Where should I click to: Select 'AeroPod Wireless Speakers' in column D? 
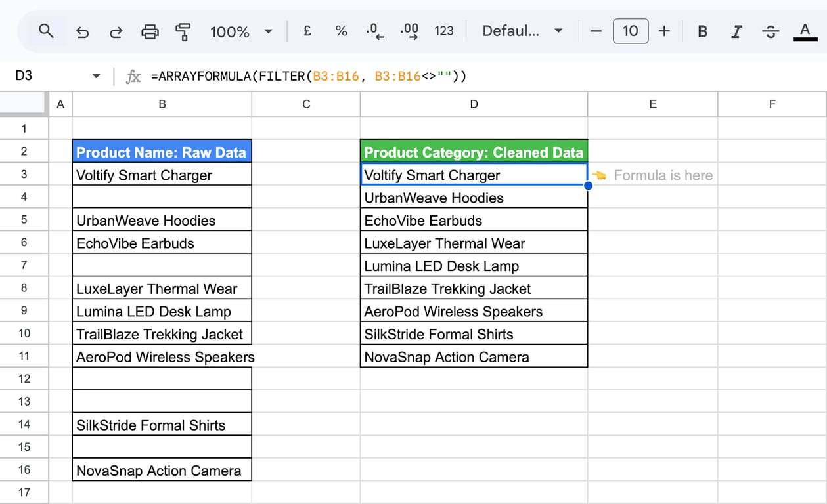point(474,311)
